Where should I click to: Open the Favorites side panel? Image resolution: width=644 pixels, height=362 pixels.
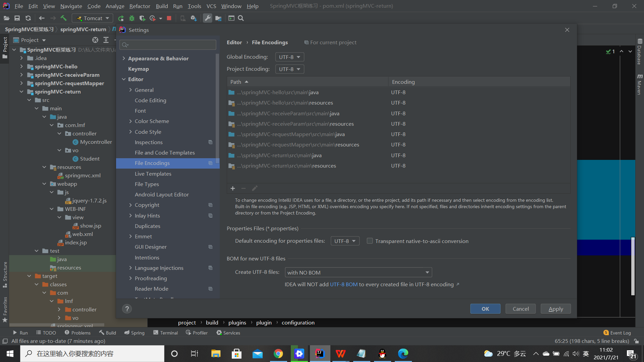5,309
